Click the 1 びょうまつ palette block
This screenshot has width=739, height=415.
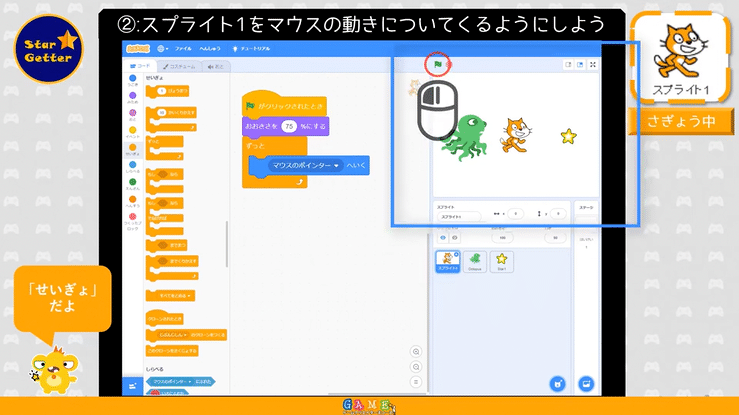pos(167,91)
